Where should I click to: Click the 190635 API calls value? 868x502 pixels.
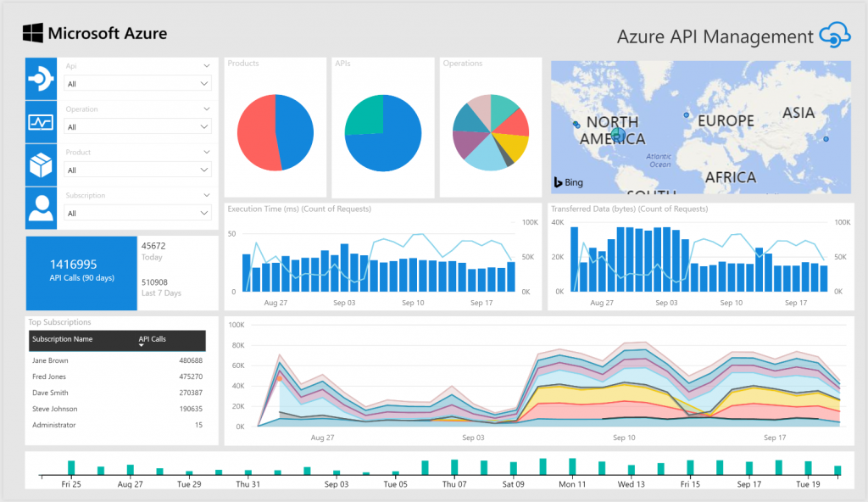tap(191, 409)
